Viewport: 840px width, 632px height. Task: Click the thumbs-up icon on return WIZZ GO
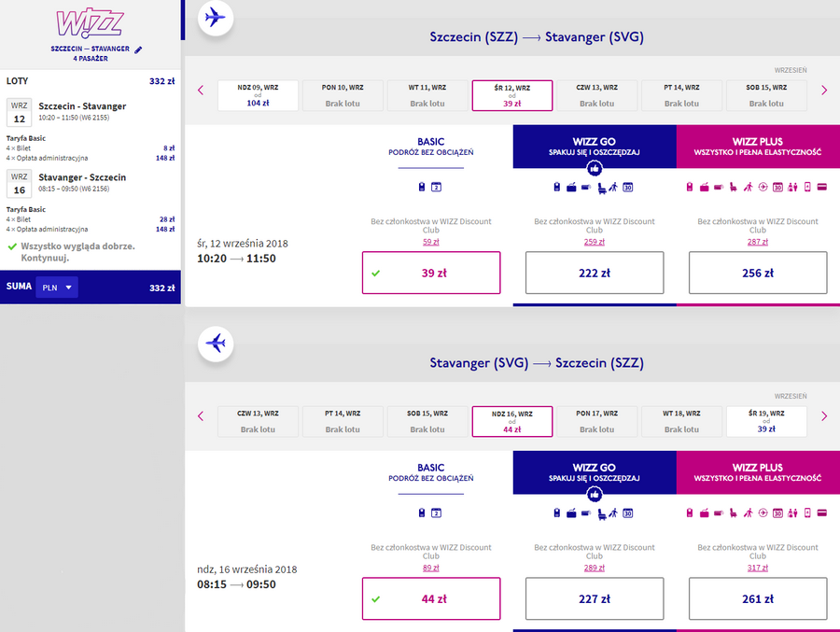(595, 495)
